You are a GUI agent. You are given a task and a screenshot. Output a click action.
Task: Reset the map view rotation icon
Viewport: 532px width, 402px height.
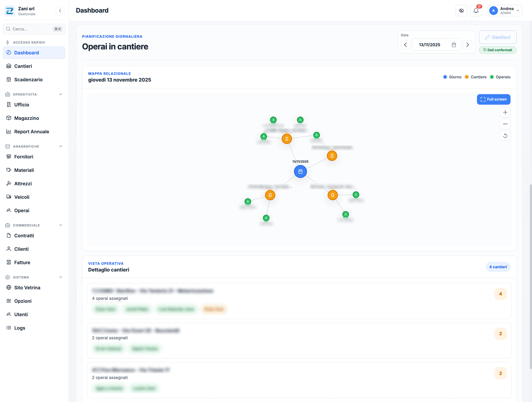pos(505,136)
